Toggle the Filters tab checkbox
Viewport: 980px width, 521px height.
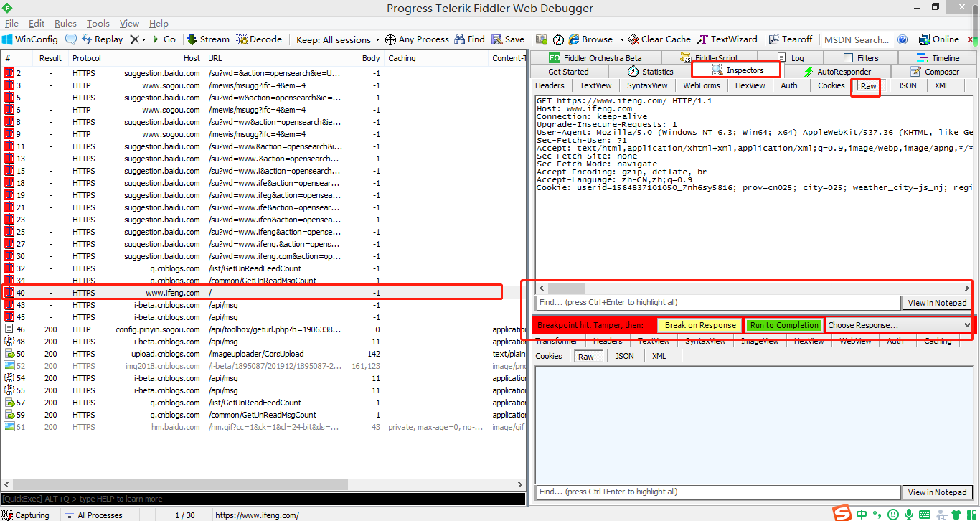(x=849, y=58)
